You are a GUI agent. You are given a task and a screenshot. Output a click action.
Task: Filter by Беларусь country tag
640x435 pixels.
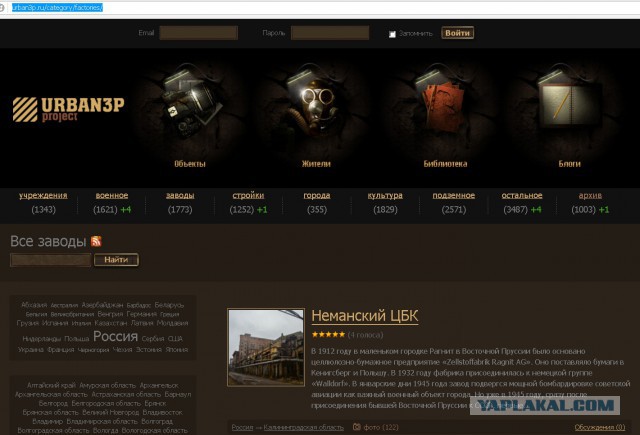(x=169, y=305)
